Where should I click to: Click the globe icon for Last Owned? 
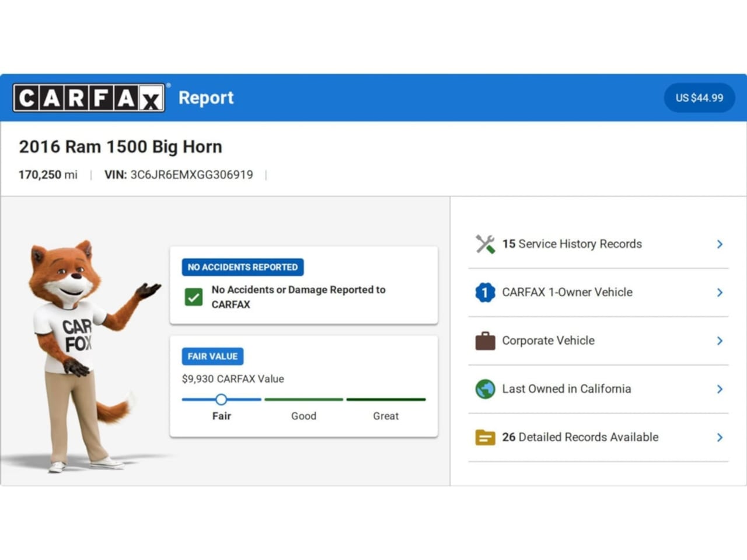[x=485, y=389]
